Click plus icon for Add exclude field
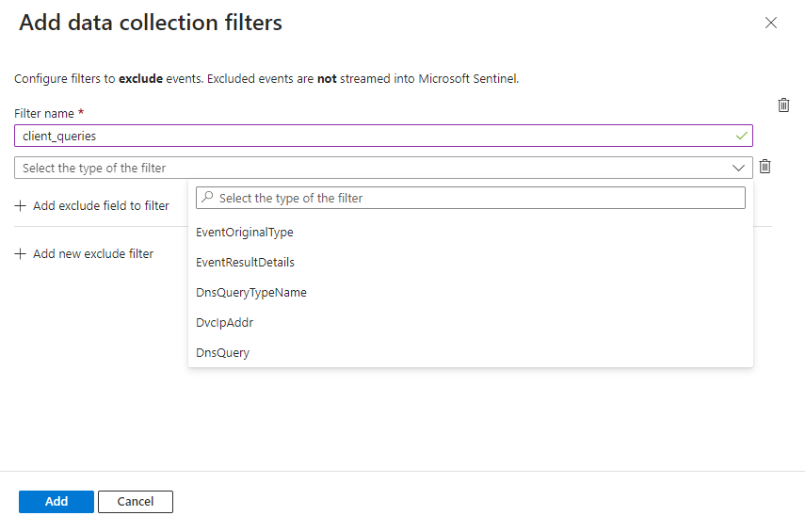Image resolution: width=805 pixels, height=532 pixels. (x=21, y=206)
